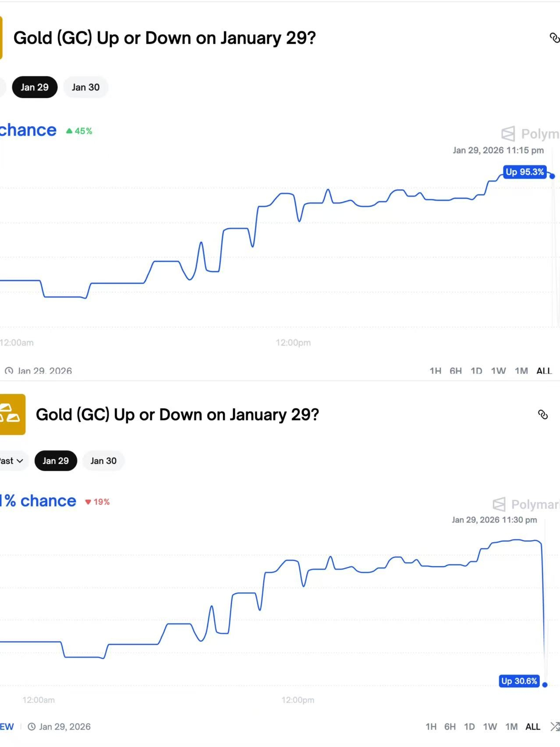Image resolution: width=560 pixels, height=747 pixels.
Task: Copy link icon in top chart header
Action: click(x=554, y=38)
